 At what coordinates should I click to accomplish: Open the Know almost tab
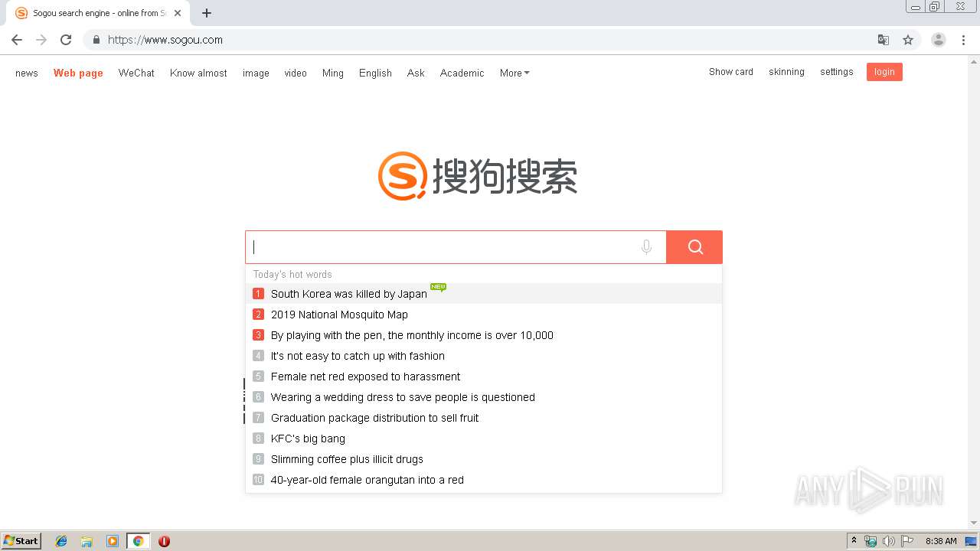pos(198,73)
